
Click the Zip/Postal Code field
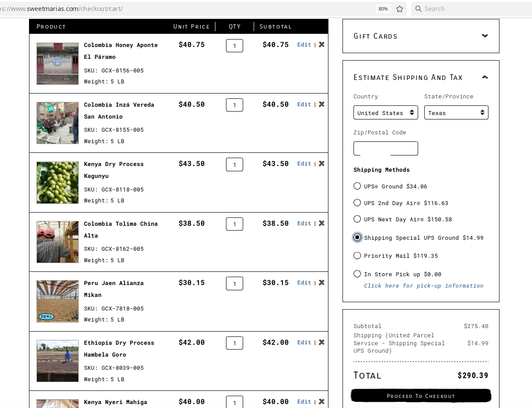[x=386, y=148]
